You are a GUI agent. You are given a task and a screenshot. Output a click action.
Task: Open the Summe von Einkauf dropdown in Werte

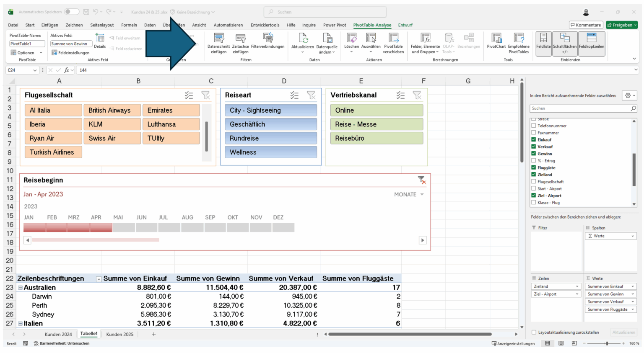(634, 286)
